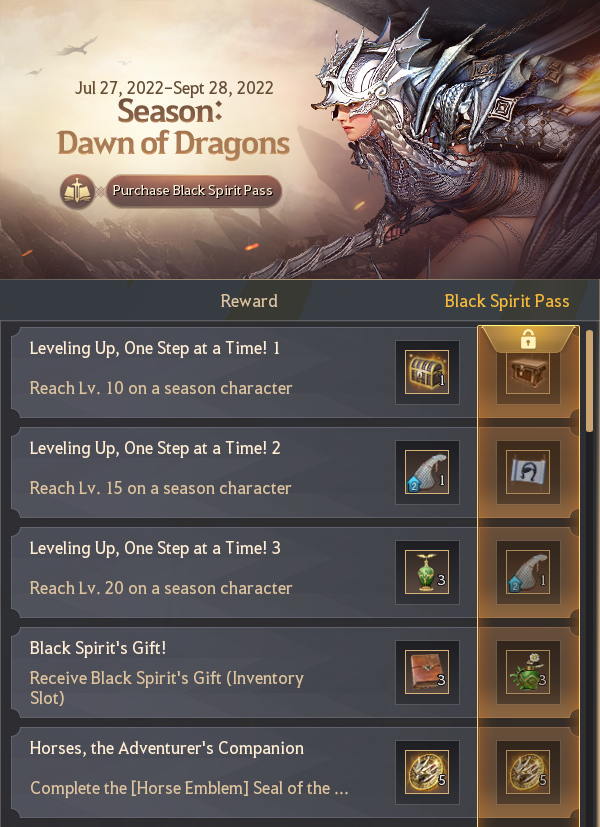Open the hairstyle coupon scroll pass reward
The width and height of the screenshot is (600, 827).
pos(528,472)
